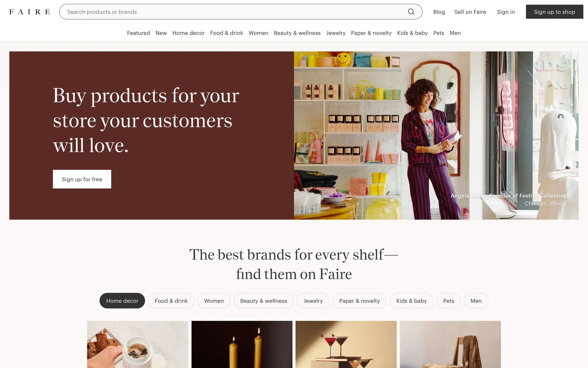This screenshot has width=588, height=368.
Task: Open the beeswax candles product thumbnail
Action: coord(242,344)
